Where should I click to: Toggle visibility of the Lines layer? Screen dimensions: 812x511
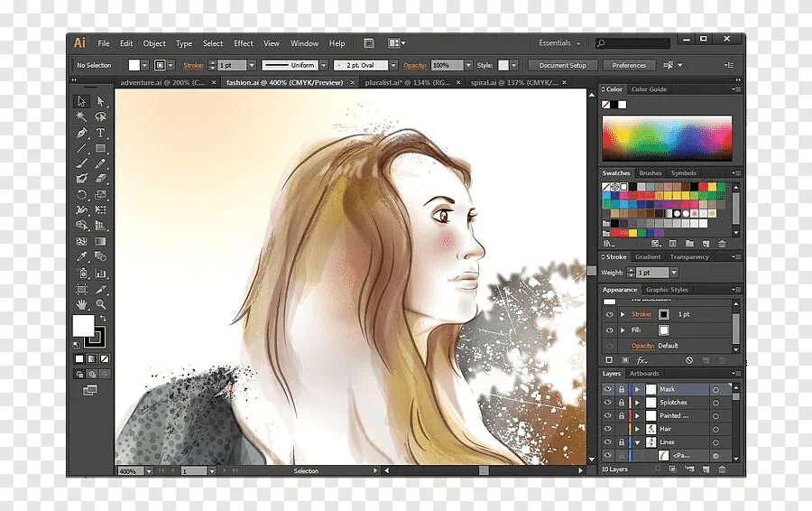tap(608, 442)
